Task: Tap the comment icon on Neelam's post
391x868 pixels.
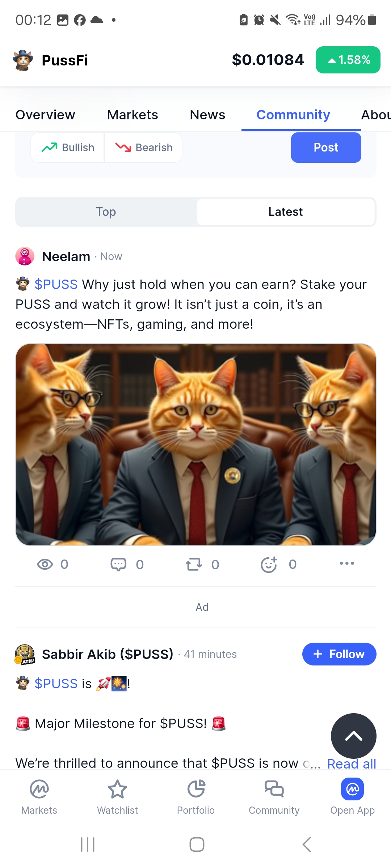Action: tap(118, 564)
